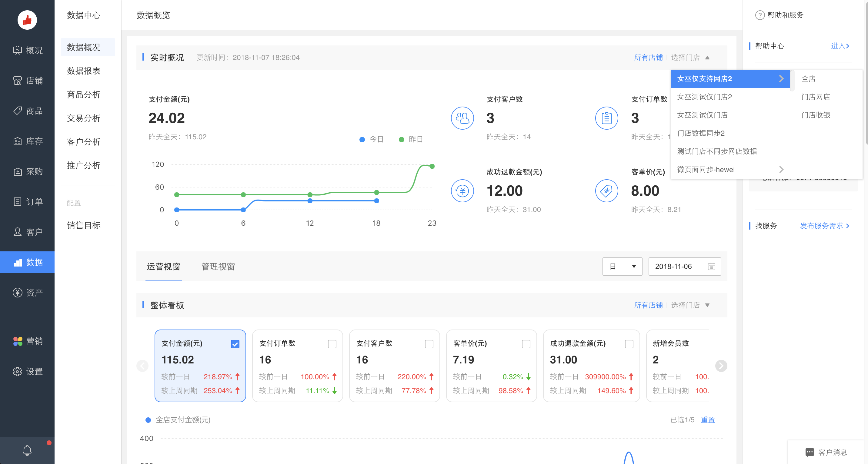This screenshot has width=868, height=464.
Task: Collapse the 选择门店 dropdown in 实时概况
Action: tap(690, 58)
